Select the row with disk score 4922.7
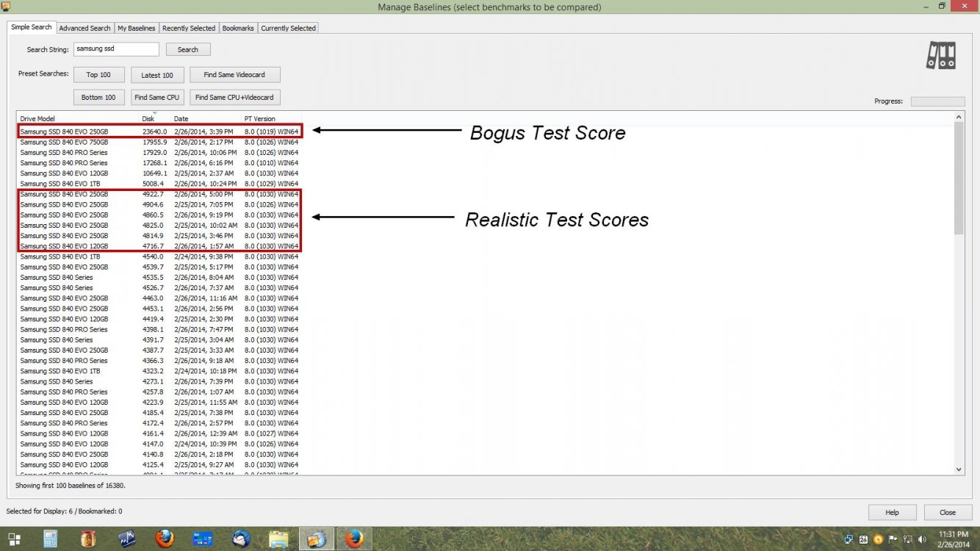The image size is (980, 551). [x=159, y=194]
